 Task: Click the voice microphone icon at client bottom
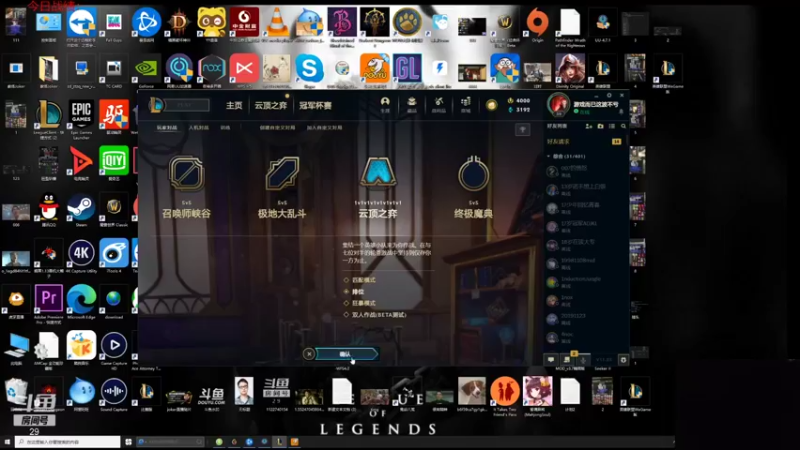(x=584, y=360)
